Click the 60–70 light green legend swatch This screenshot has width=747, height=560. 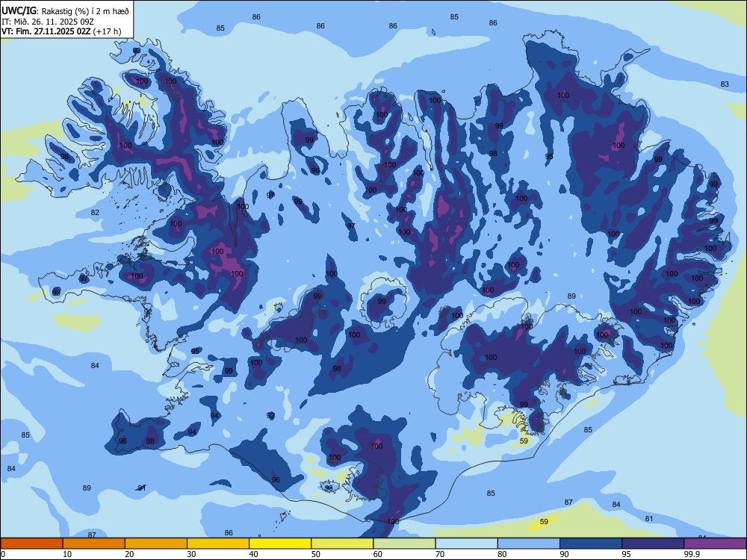(404, 544)
